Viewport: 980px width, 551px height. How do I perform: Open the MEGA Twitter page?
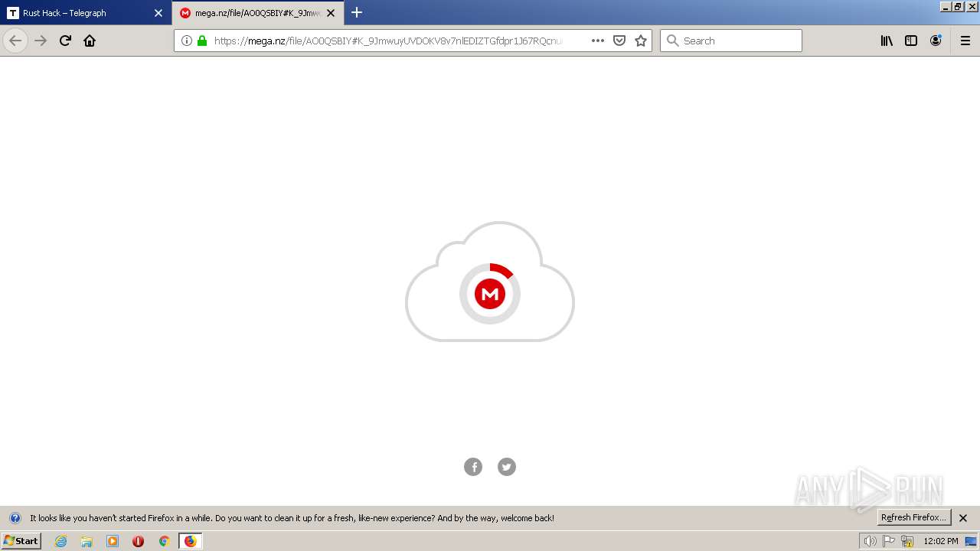tap(507, 467)
